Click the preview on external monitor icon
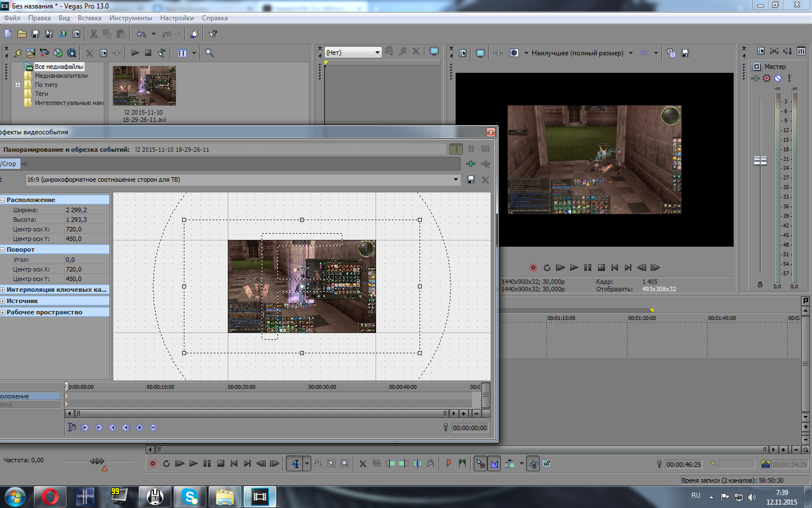The height and width of the screenshot is (508, 812). [480, 53]
